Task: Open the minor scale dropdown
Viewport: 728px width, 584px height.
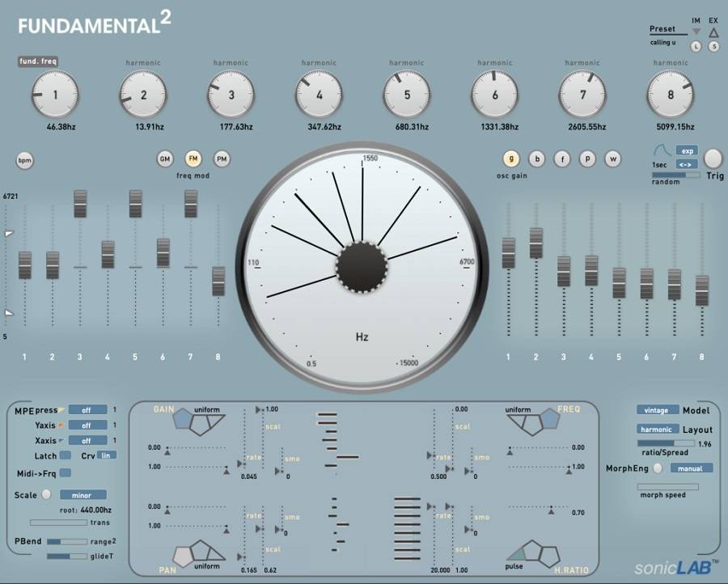Action: tap(83, 495)
